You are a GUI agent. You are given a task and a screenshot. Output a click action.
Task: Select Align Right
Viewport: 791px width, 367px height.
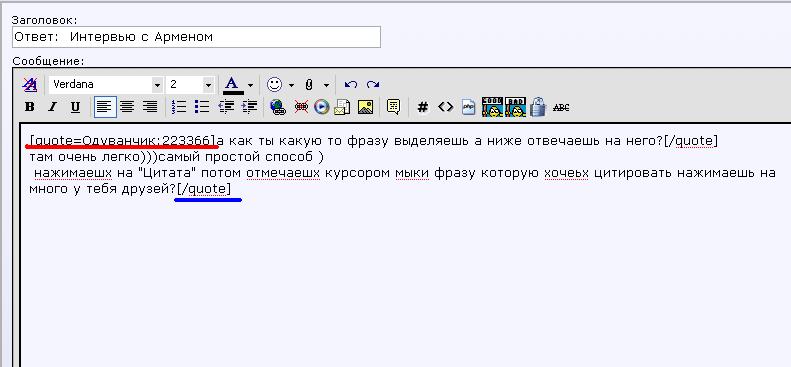(150, 107)
